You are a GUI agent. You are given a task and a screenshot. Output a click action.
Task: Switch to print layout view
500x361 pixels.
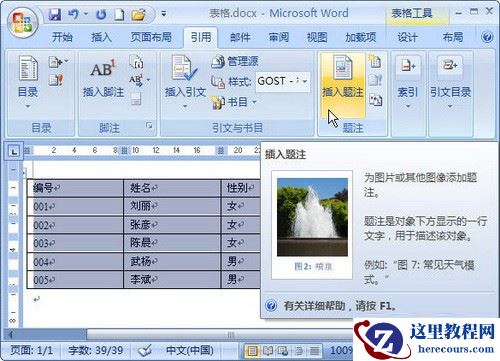tap(252, 351)
